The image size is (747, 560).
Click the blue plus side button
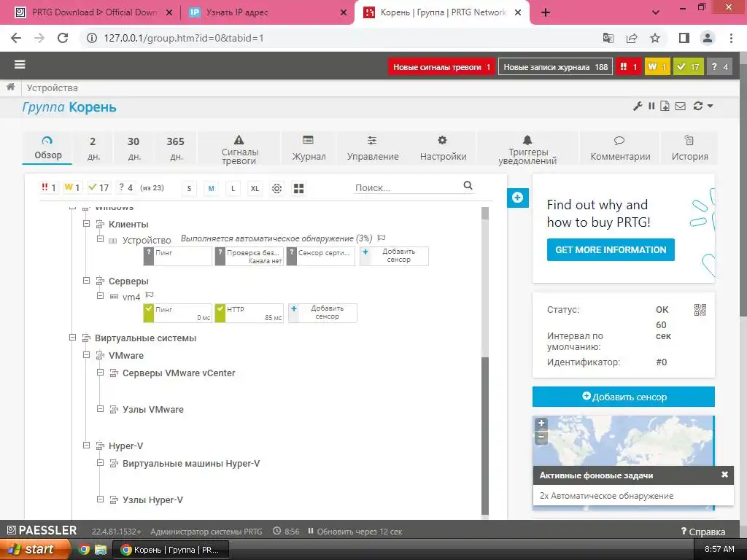(x=517, y=198)
